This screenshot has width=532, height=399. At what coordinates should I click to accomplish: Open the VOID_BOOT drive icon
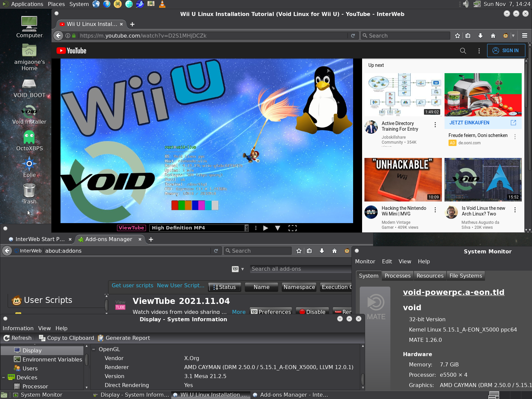[x=29, y=88]
